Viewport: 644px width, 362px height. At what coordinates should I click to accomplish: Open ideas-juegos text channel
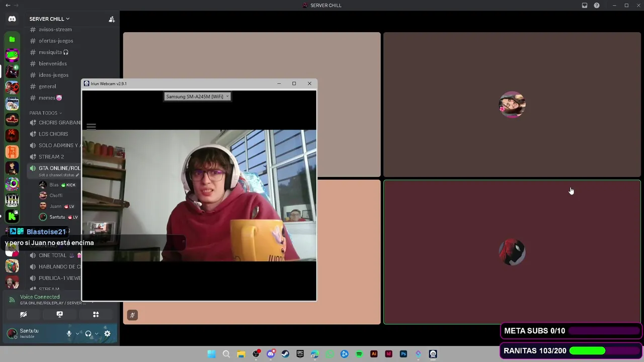click(x=53, y=75)
